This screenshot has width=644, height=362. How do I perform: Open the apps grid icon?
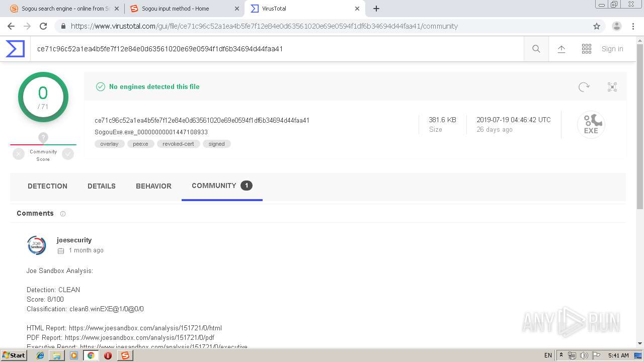(587, 49)
